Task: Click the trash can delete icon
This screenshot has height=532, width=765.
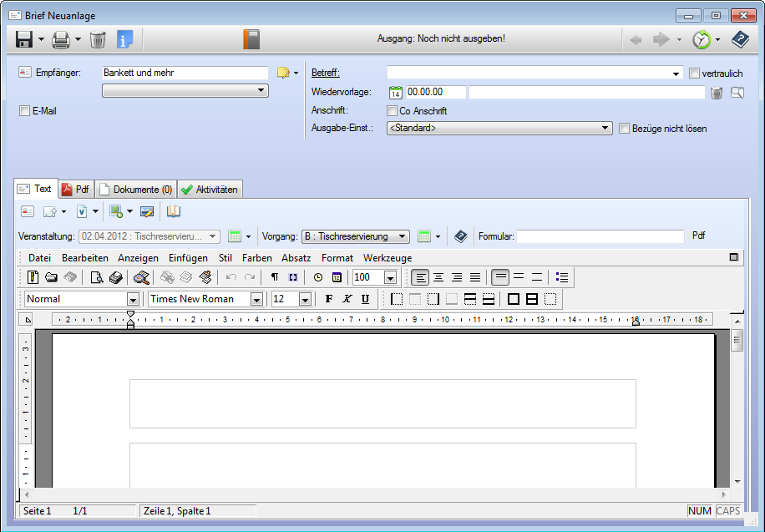Action: click(x=98, y=39)
